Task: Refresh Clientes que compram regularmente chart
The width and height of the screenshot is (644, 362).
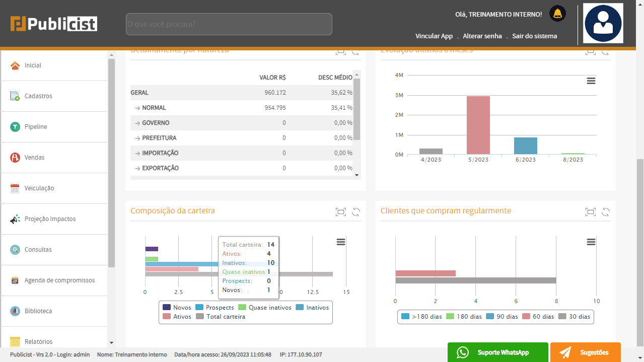Action: click(x=606, y=212)
